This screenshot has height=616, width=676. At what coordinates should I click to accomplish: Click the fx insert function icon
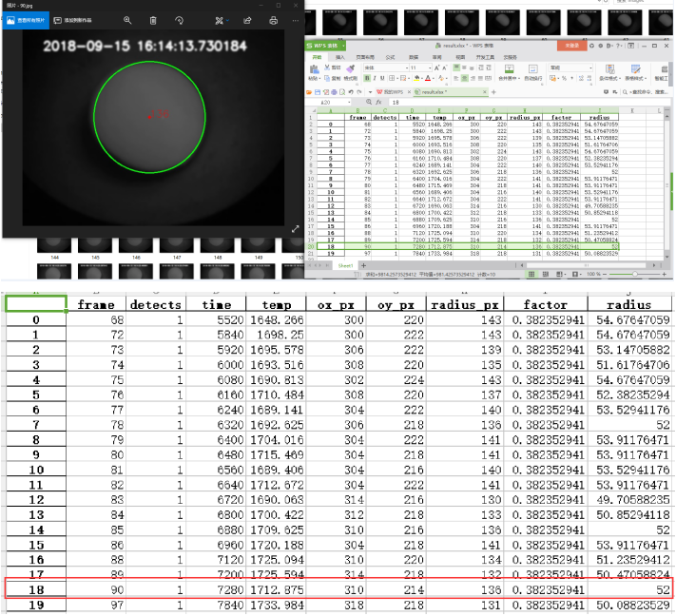[x=378, y=102]
